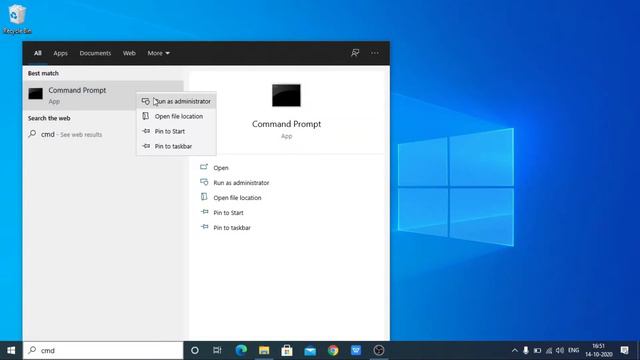
Task: Click the ENG language indicator
Action: click(x=573, y=350)
